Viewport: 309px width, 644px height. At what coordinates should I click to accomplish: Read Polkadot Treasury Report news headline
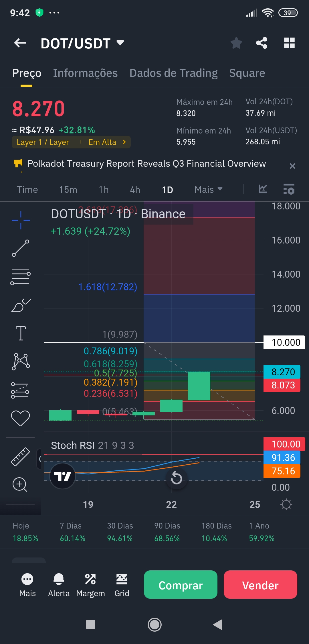[146, 164]
